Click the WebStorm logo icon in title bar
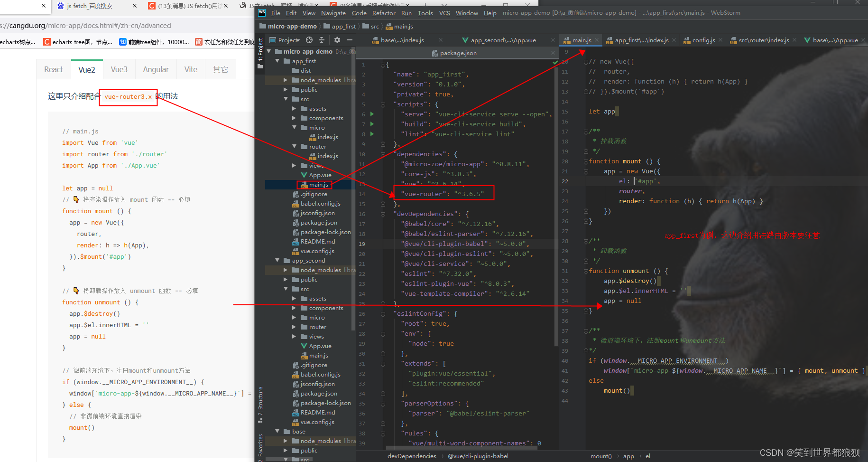 click(262, 13)
